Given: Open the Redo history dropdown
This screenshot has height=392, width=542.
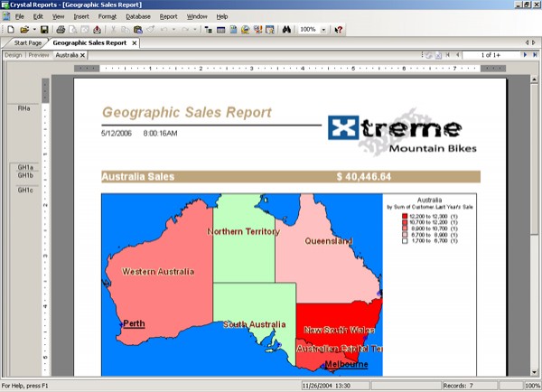Looking at the screenshot, I should click(x=195, y=30).
